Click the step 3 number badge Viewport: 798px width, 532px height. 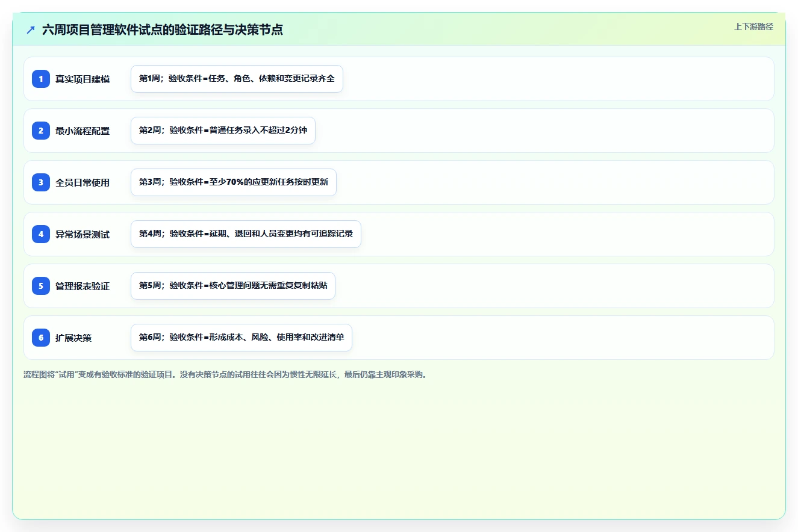tap(41, 182)
